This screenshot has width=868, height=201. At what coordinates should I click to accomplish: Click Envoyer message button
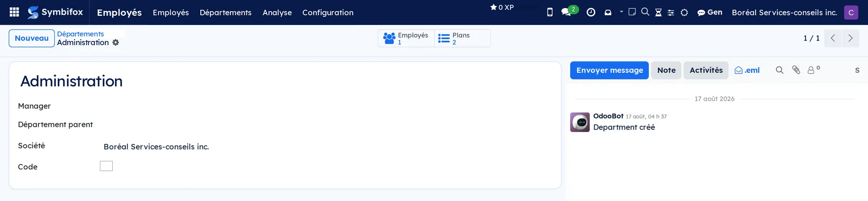coord(609,70)
